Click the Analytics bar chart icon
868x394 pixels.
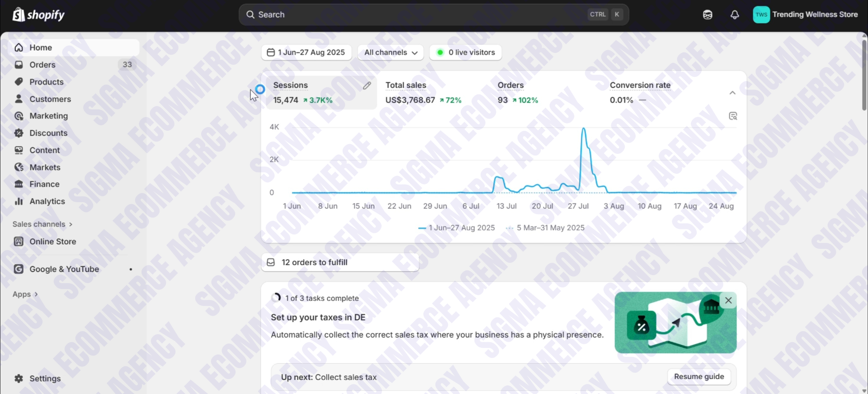[19, 201]
